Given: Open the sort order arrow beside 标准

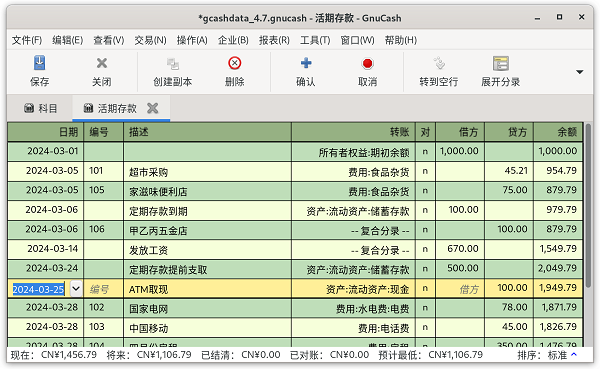Looking at the screenshot, I should [574, 355].
